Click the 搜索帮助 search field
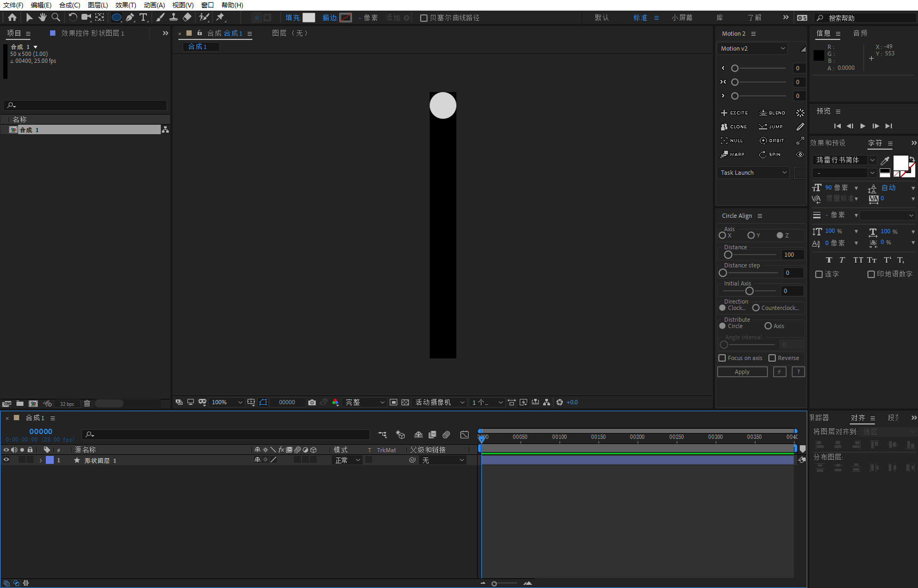This screenshot has height=588, width=918. [x=866, y=18]
